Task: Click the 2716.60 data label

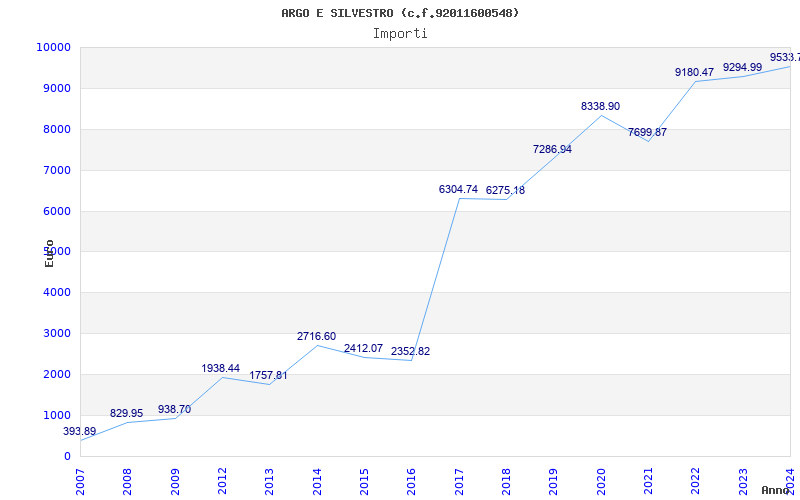Action: (x=316, y=336)
